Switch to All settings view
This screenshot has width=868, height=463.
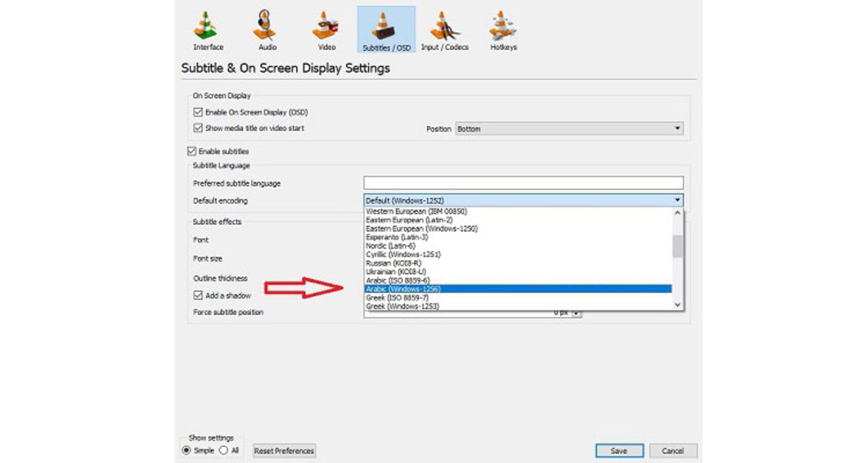tap(222, 450)
